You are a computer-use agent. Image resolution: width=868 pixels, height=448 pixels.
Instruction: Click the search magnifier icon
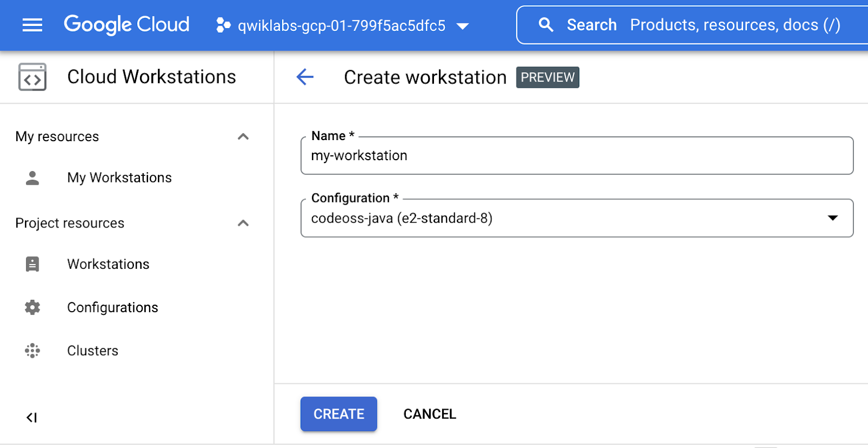pos(546,25)
